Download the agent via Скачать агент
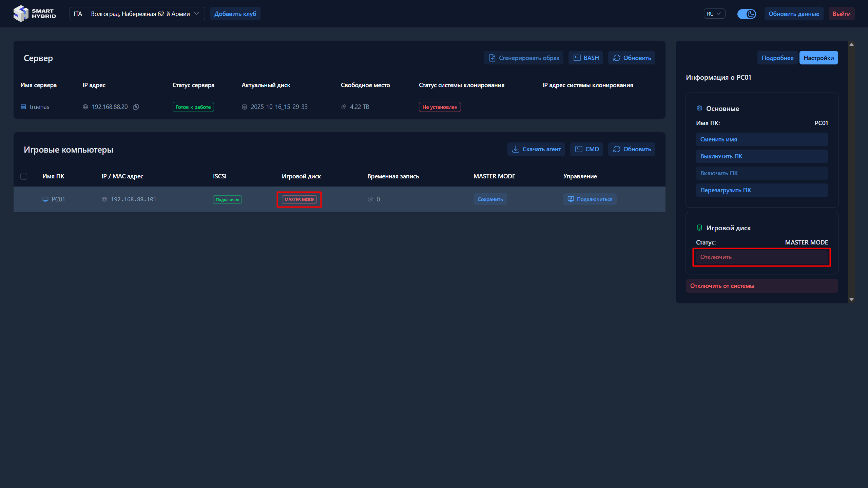This screenshot has height=488, width=868. click(x=536, y=149)
